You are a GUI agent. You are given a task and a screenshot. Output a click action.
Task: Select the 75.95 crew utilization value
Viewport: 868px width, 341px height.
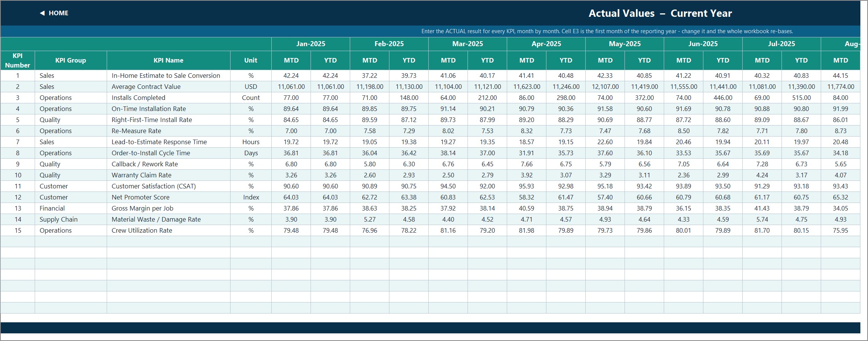pyautogui.click(x=841, y=230)
